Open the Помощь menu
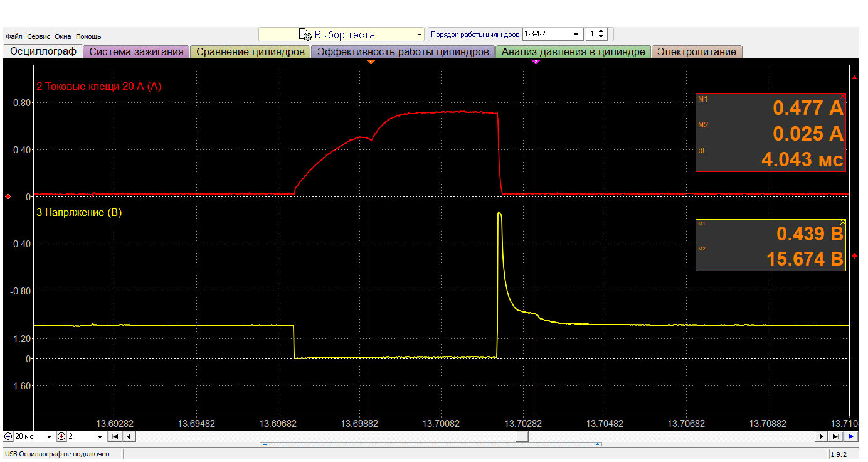This screenshot has width=868, height=462. click(88, 36)
